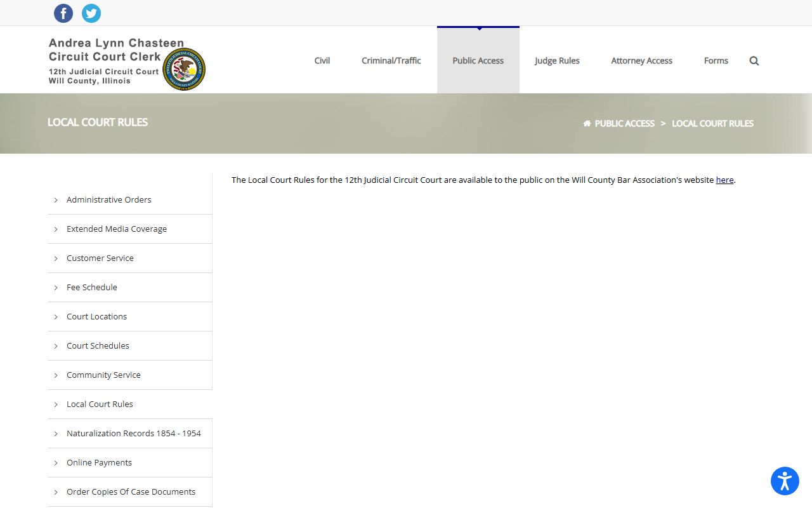Open the Facebook page icon

pyautogui.click(x=63, y=13)
